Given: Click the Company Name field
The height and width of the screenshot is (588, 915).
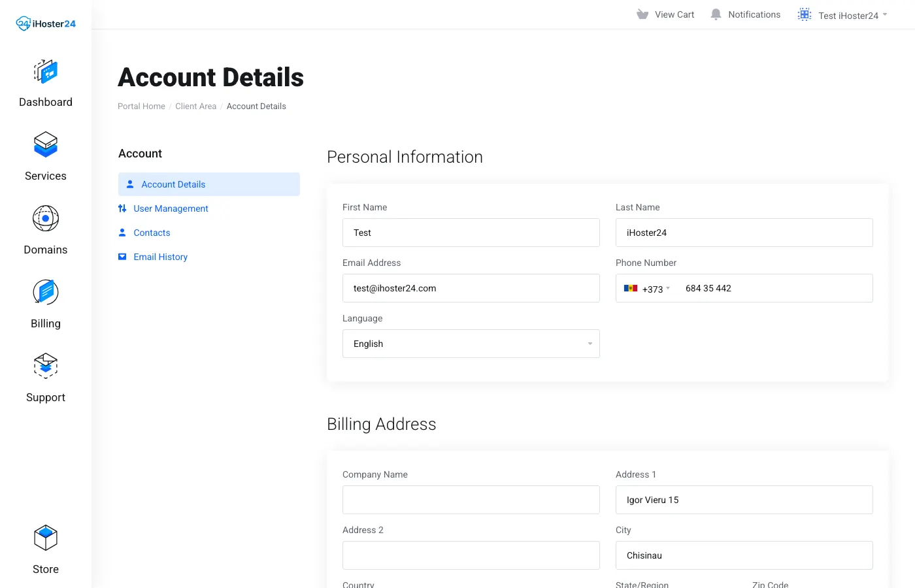Looking at the screenshot, I should pos(471,500).
